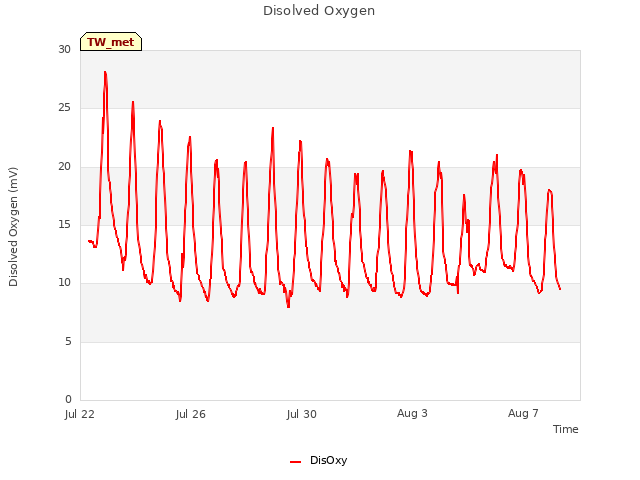Click the Disolved Oxygen (mV) axis label
This screenshot has width=640, height=480.
pyautogui.click(x=13, y=227)
